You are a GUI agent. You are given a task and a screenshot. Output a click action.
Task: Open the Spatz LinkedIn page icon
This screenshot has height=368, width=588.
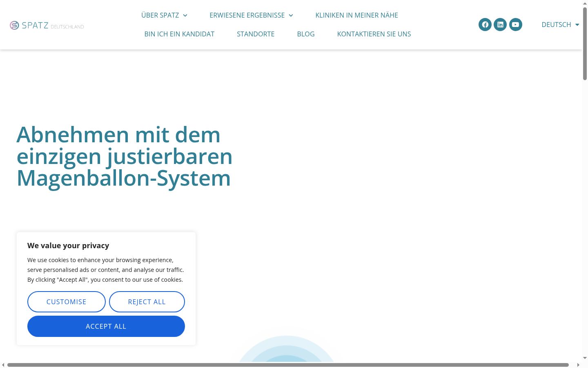tap(500, 25)
